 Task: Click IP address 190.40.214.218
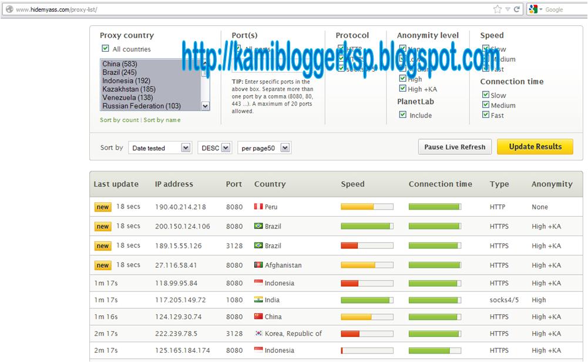(180, 207)
